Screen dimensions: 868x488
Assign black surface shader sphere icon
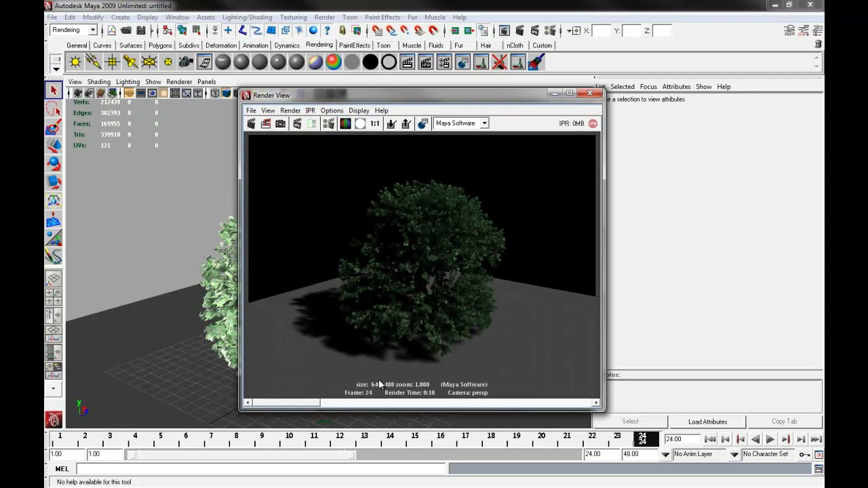(x=370, y=62)
